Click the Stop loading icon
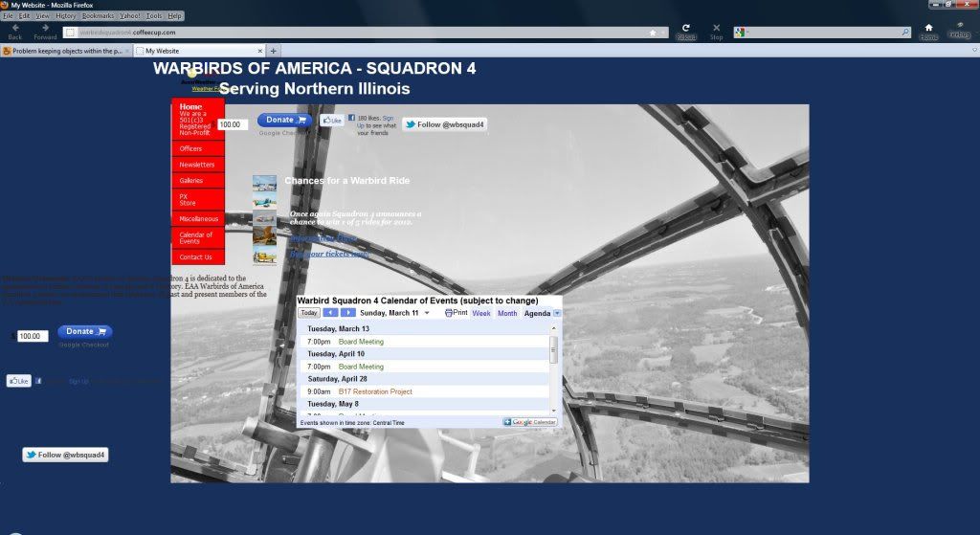980x535 pixels. [716, 28]
